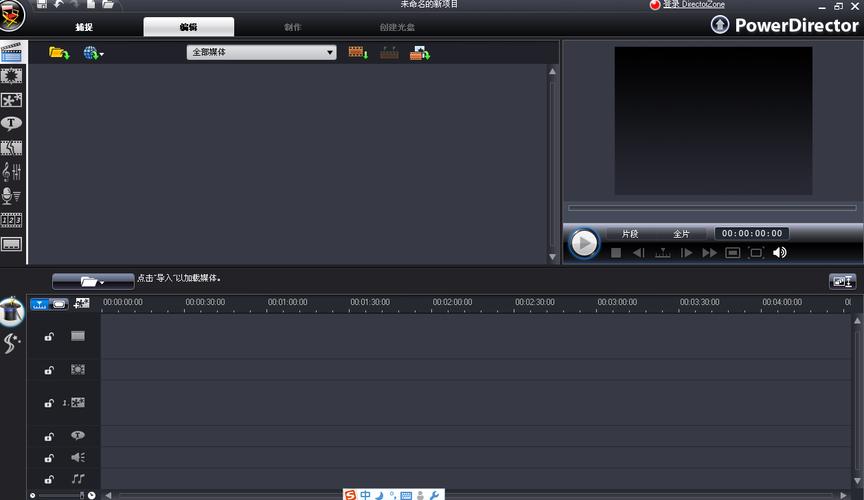Click the Stop playback button
Image resolution: width=864 pixels, height=500 pixels.
pyautogui.click(x=616, y=252)
